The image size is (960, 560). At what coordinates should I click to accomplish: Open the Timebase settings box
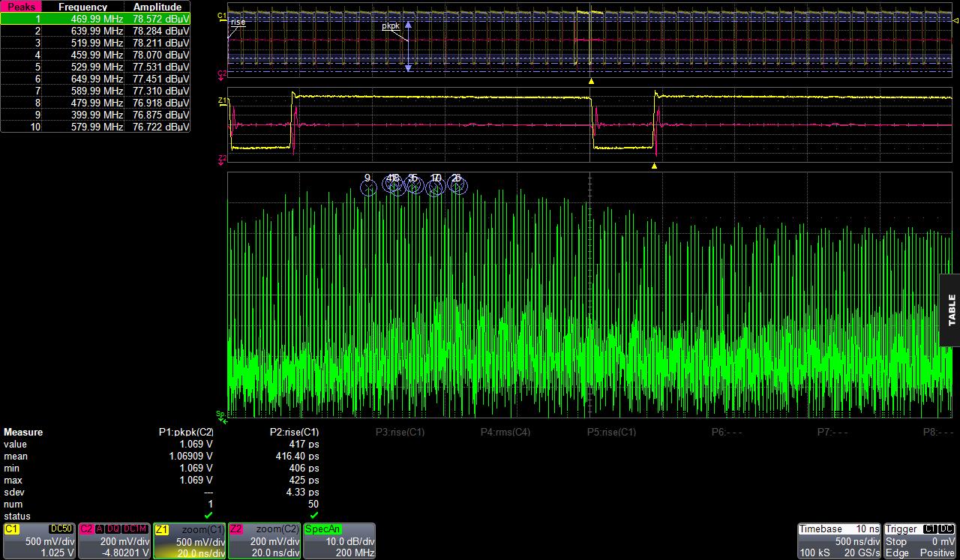838,541
